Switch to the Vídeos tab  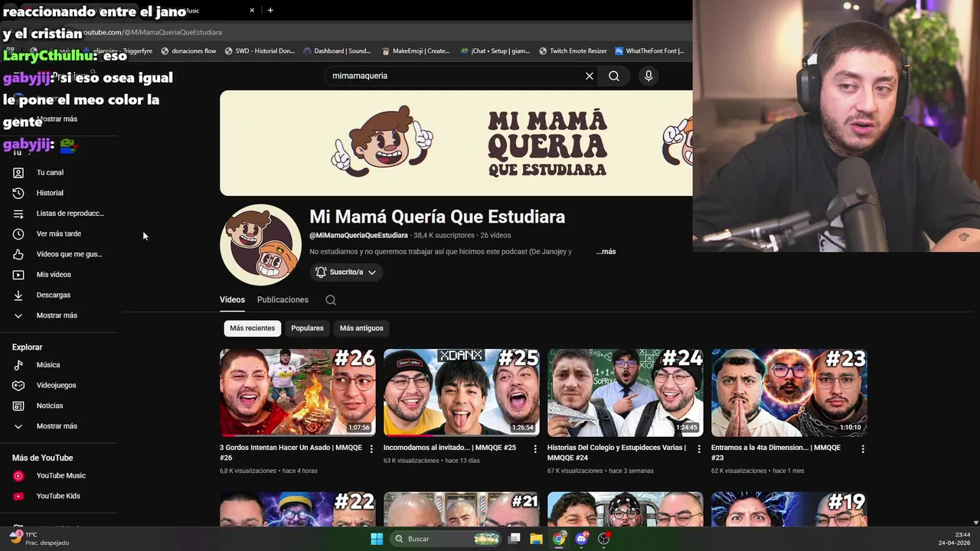232,300
